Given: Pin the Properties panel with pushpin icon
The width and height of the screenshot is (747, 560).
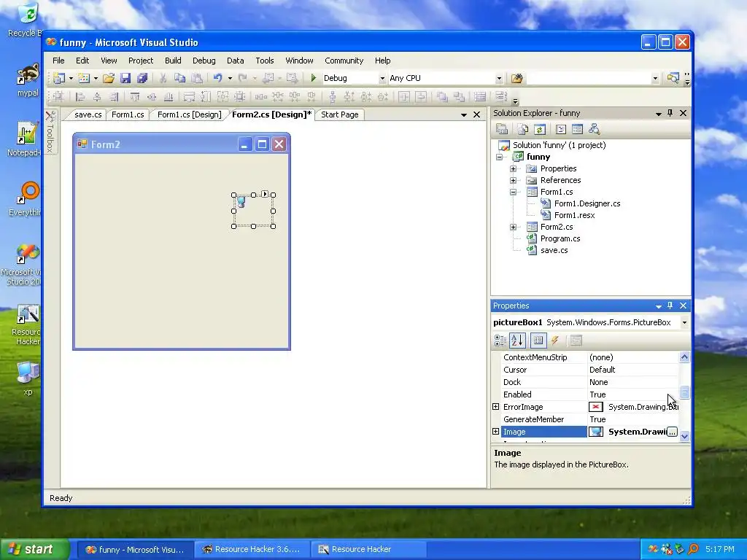Looking at the screenshot, I should (x=670, y=306).
